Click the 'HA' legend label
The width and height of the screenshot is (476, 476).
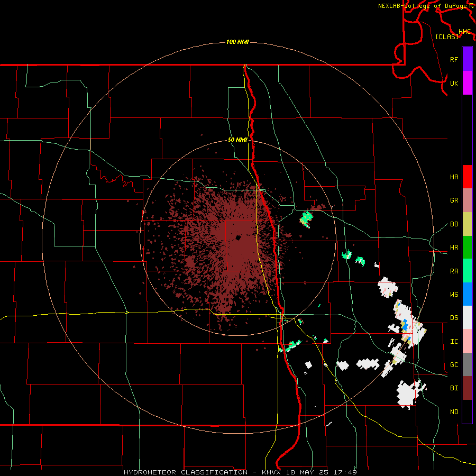click(x=454, y=177)
